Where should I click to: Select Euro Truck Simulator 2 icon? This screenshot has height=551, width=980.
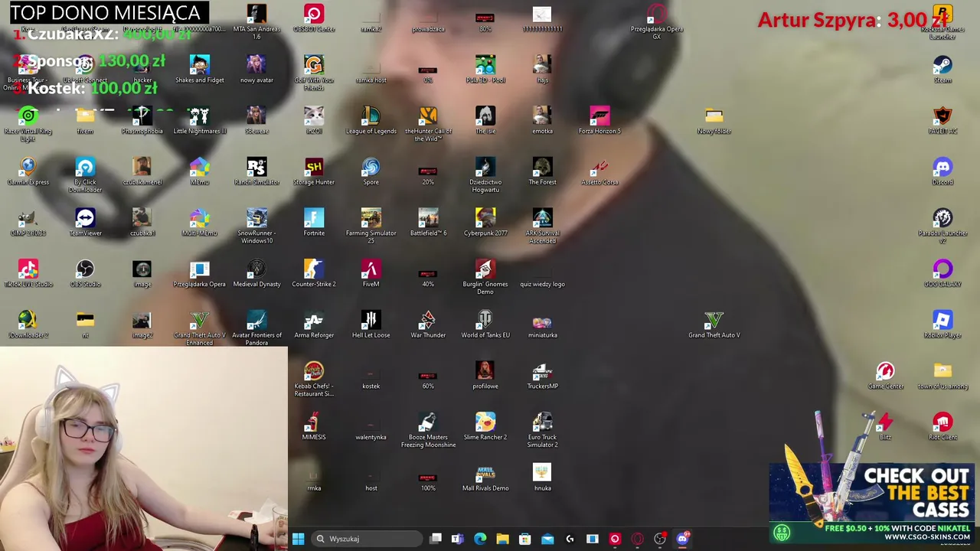point(542,431)
